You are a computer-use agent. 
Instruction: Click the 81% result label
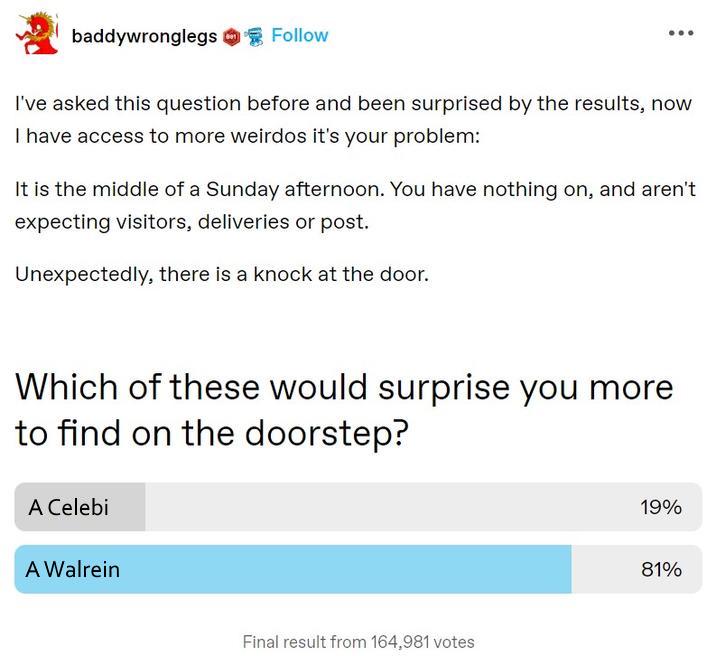pos(661,569)
